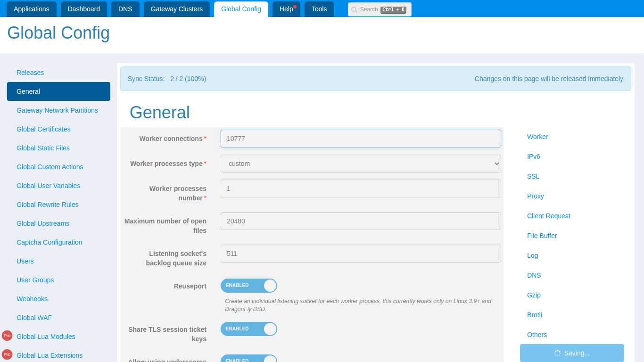The height and width of the screenshot is (362, 644).
Task: Focus the Search box
Action: (x=380, y=9)
